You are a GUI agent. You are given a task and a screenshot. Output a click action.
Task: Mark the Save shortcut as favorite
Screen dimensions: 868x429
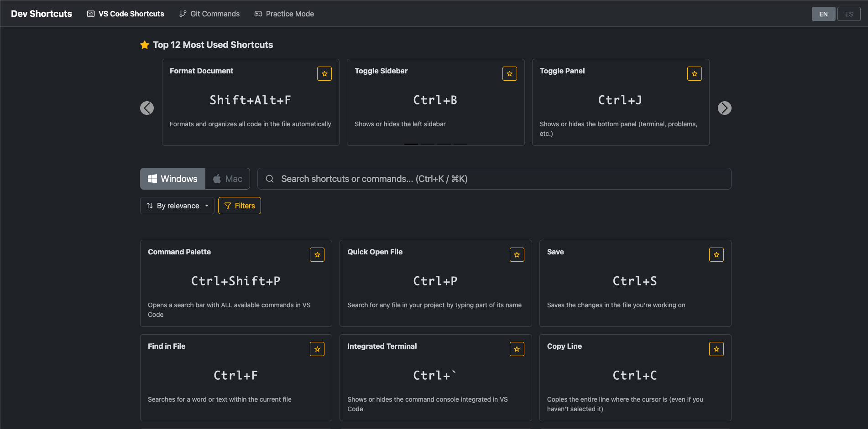pos(716,255)
